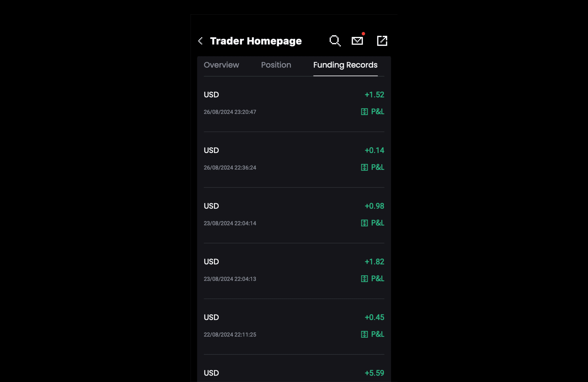Image resolution: width=588 pixels, height=382 pixels.
Task: Click the +1.82 amount value
Action: [x=375, y=262]
